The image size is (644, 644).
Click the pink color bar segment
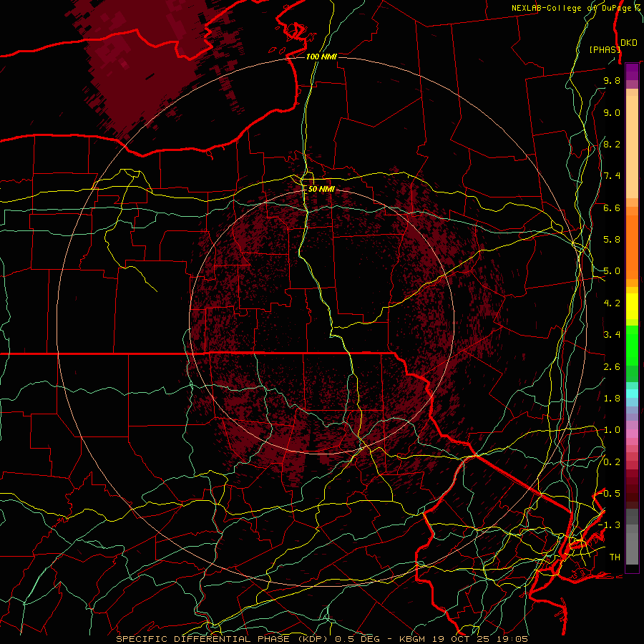click(x=632, y=434)
